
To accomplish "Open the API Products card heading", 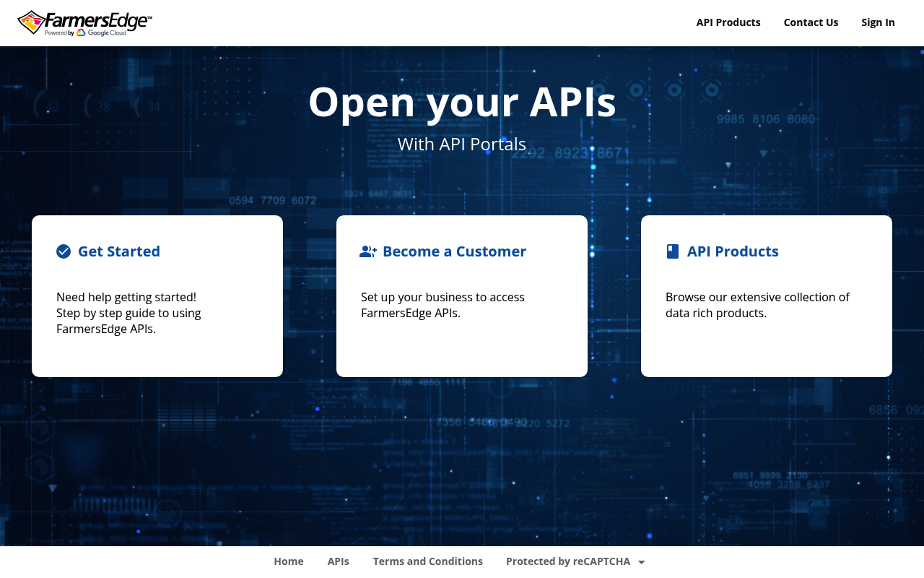I will [733, 251].
